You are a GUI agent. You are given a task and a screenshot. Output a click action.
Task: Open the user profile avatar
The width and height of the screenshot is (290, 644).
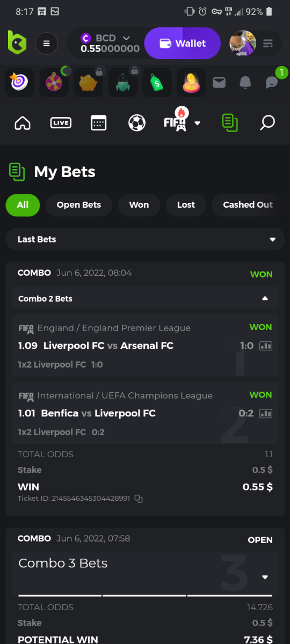point(243,43)
